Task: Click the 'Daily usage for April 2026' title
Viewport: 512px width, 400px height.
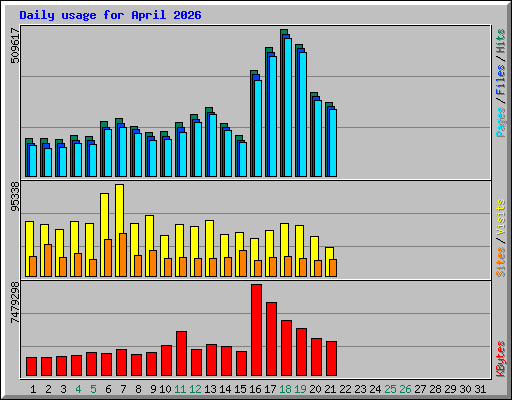Action: click(x=110, y=15)
